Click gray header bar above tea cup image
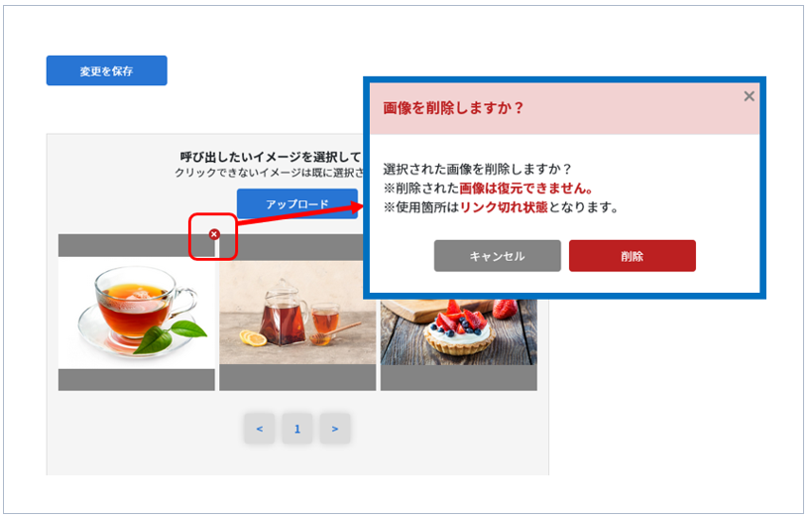This screenshot has height=519, width=812. (137, 245)
